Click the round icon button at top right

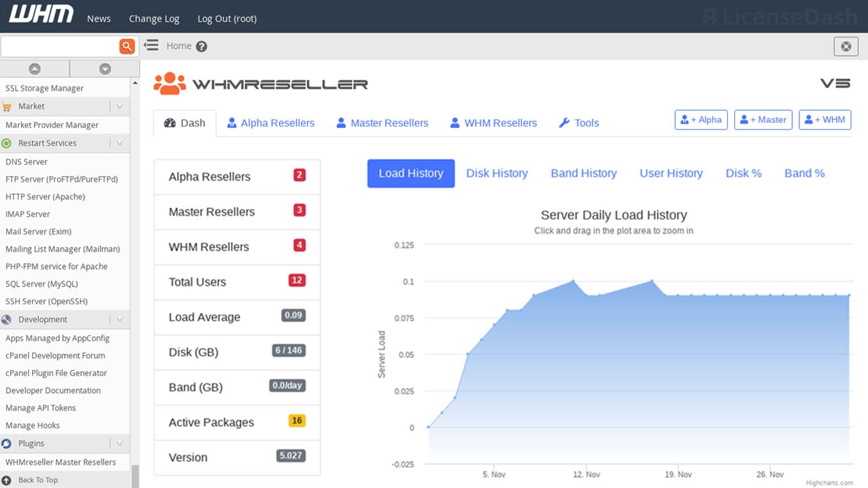point(846,46)
